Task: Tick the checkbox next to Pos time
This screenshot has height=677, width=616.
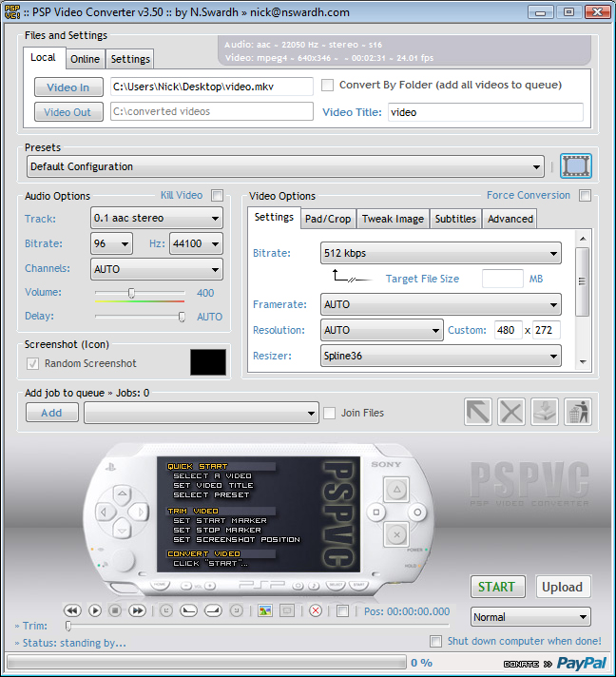Action: click(342, 611)
